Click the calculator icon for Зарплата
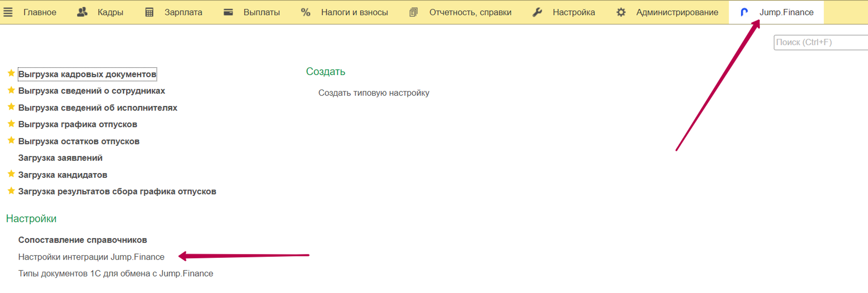This screenshot has height=293, width=868. tap(149, 12)
